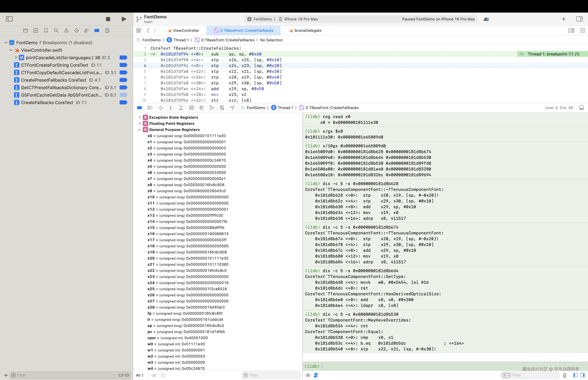Click the Stop button to end debugging
Screen dimensions: 588x380
pyautogui.click(x=108, y=19)
